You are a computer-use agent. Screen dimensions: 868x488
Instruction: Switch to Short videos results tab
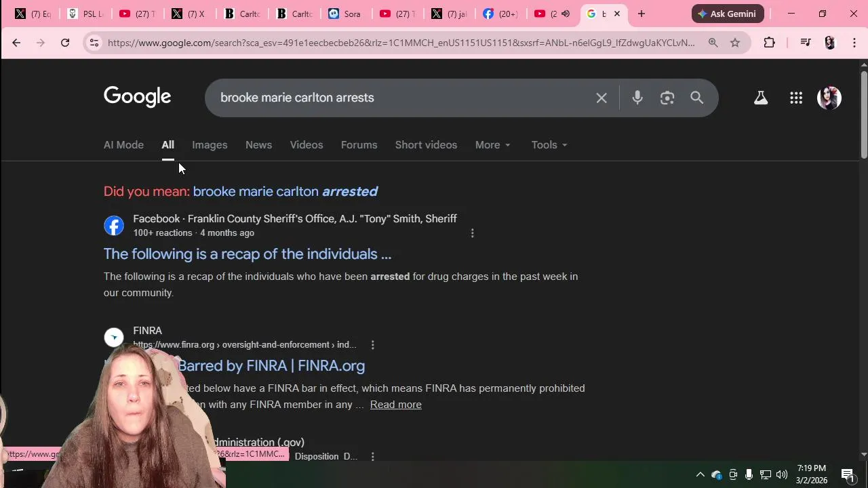426,145
